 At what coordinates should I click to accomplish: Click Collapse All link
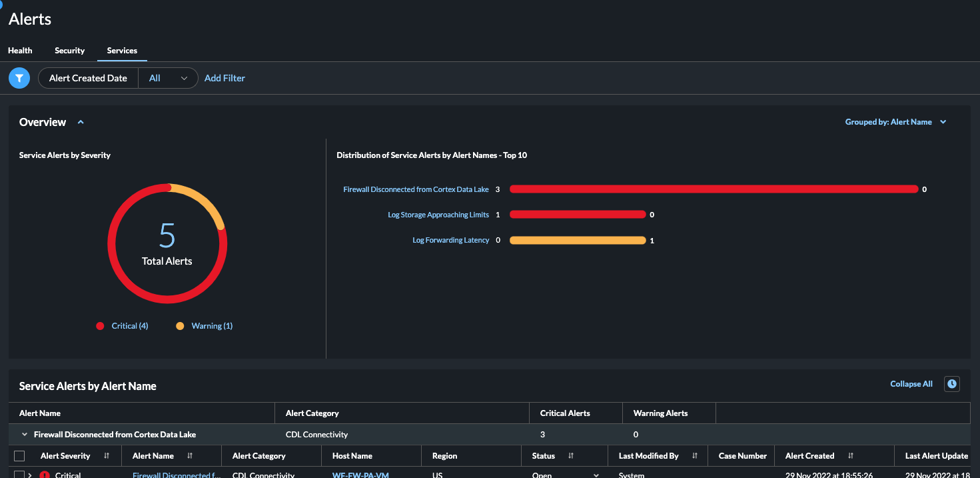point(911,384)
